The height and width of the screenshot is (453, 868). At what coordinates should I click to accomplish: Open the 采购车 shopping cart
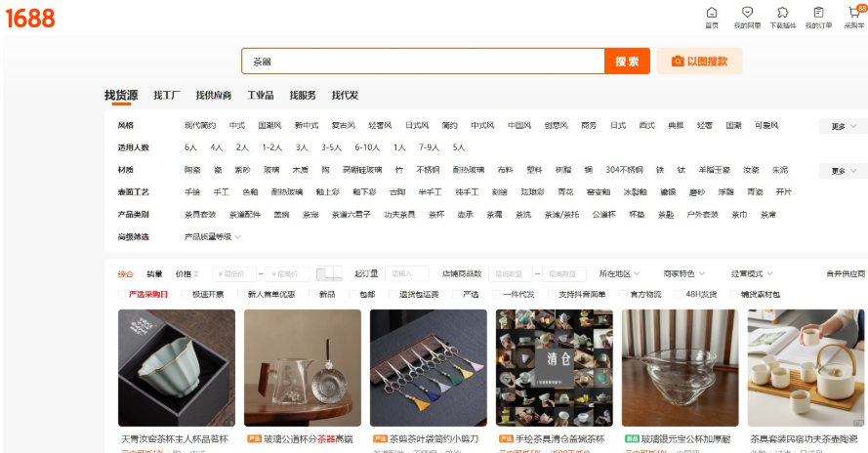point(854,13)
